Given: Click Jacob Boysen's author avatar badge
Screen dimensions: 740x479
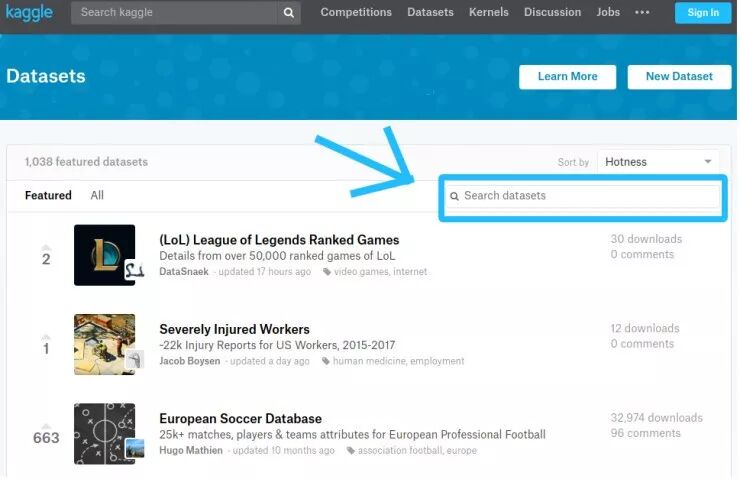Looking at the screenshot, I should 134,360.
